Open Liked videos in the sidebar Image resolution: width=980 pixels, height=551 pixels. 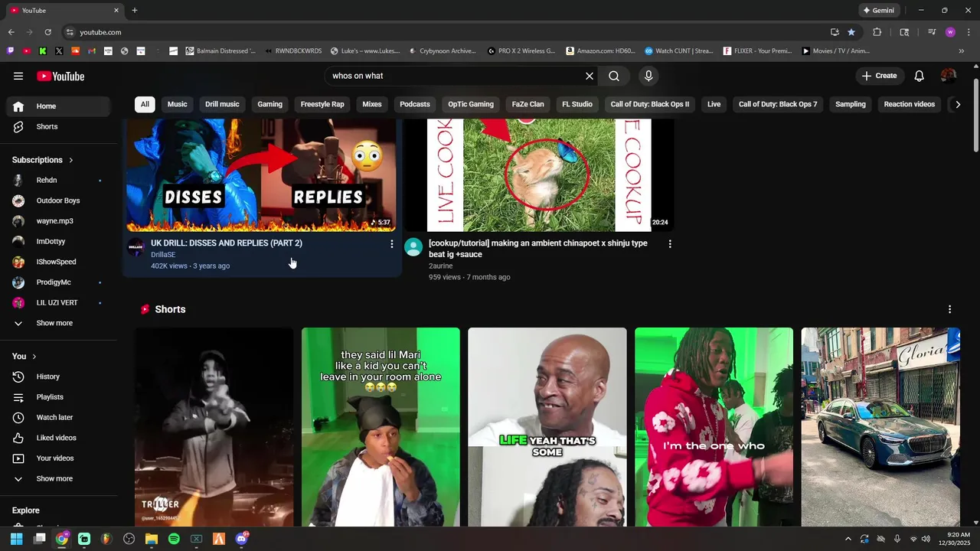click(58, 438)
